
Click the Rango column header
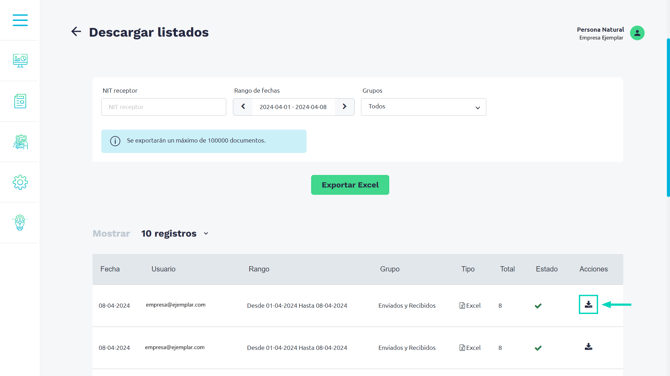[259, 269]
